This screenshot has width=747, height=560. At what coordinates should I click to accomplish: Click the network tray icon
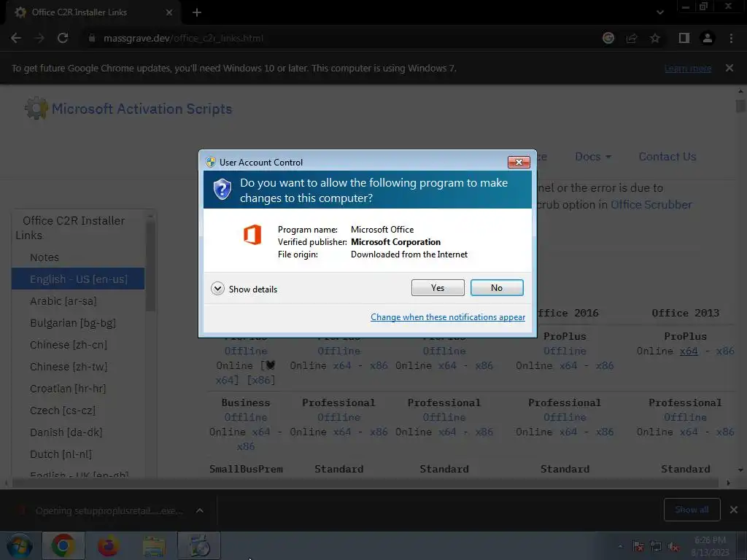pyautogui.click(x=656, y=546)
